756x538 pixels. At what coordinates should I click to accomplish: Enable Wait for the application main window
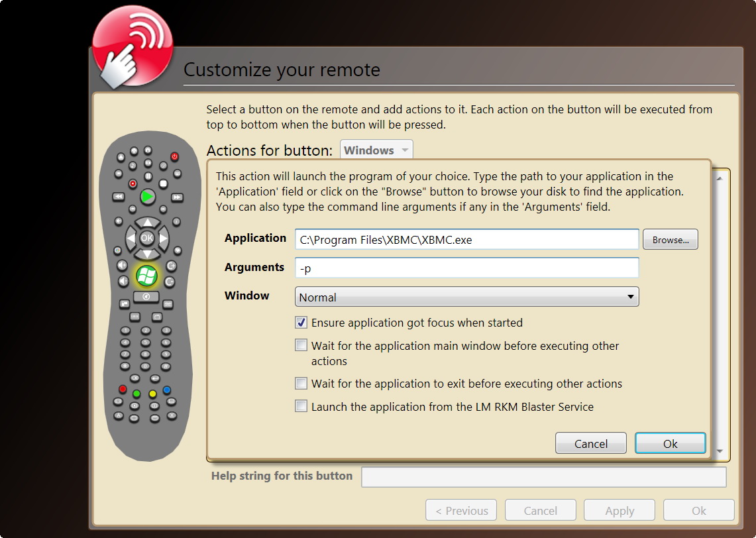pyautogui.click(x=301, y=345)
